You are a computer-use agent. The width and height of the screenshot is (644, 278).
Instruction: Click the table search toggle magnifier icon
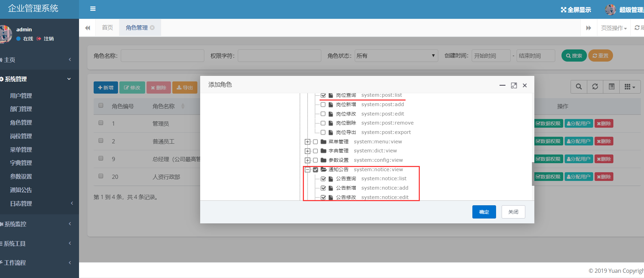[579, 87]
